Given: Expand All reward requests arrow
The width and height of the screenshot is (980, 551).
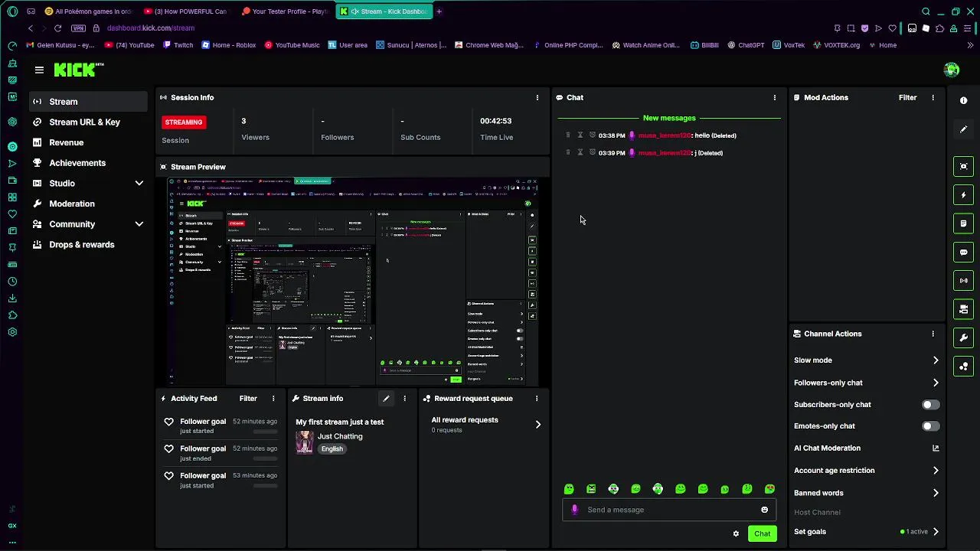Looking at the screenshot, I should pyautogui.click(x=537, y=425).
